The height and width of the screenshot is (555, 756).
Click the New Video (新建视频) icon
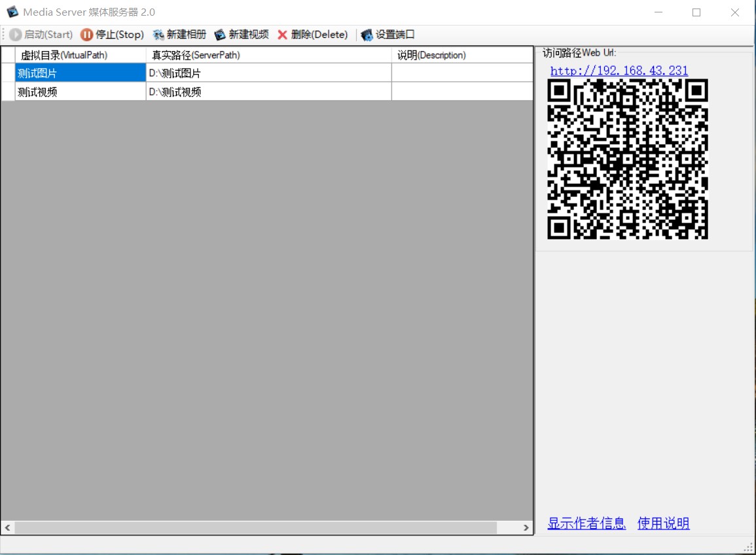pyautogui.click(x=220, y=35)
